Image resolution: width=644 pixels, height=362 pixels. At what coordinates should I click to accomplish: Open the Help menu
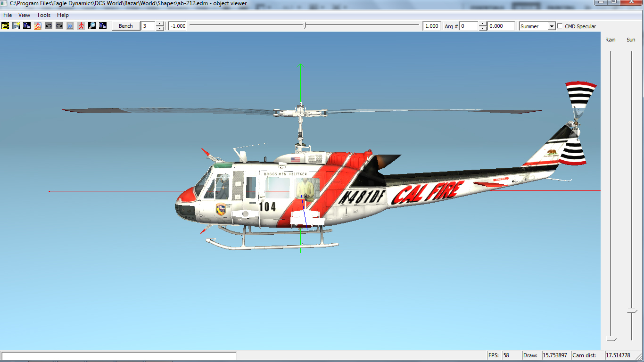(63, 15)
